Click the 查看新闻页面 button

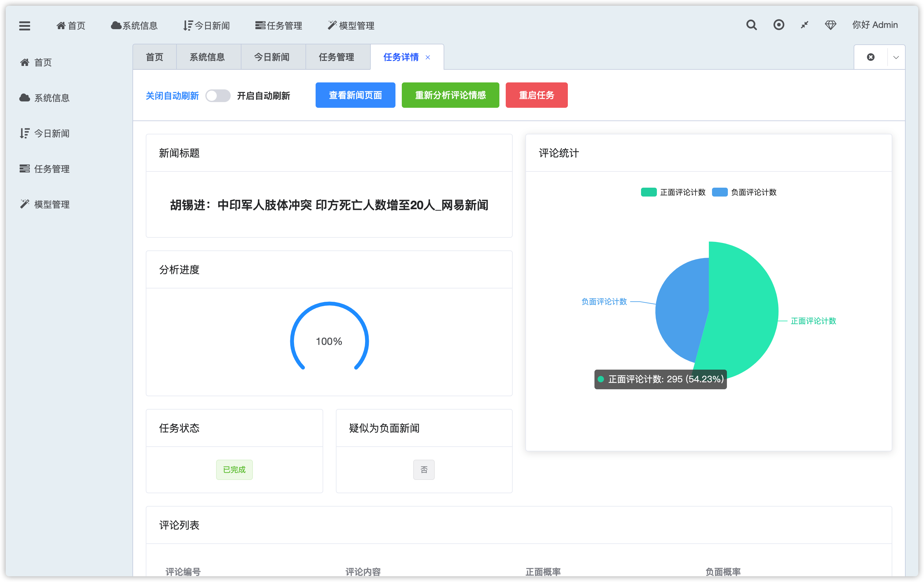coord(355,95)
